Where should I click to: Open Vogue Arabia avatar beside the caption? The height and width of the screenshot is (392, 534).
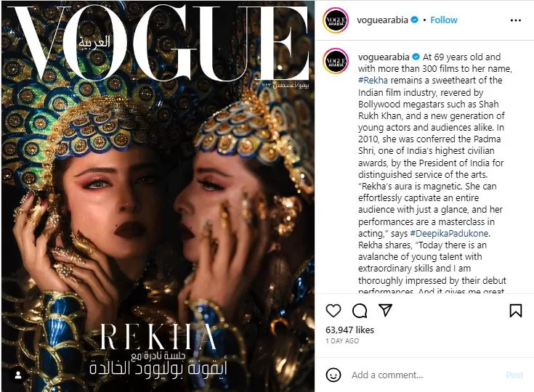click(336, 61)
